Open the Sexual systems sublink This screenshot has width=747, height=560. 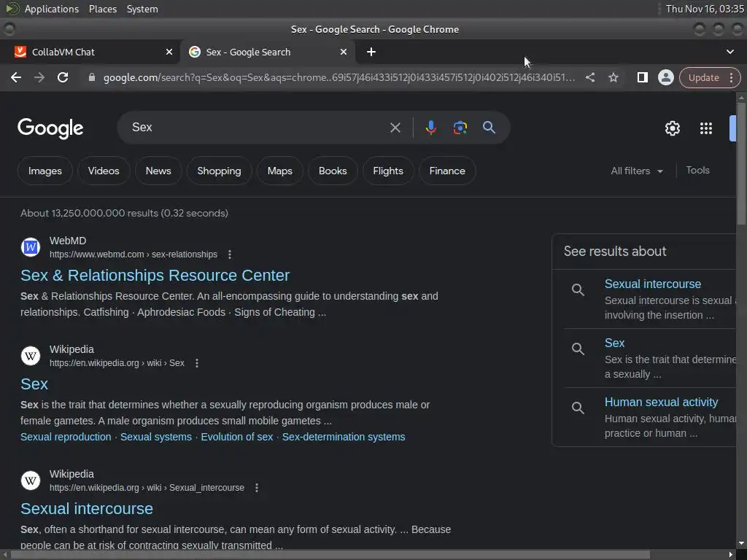point(156,437)
